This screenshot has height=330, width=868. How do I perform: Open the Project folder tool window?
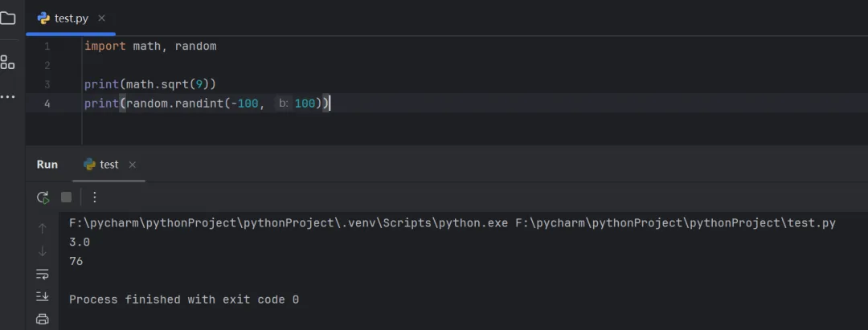[7, 18]
